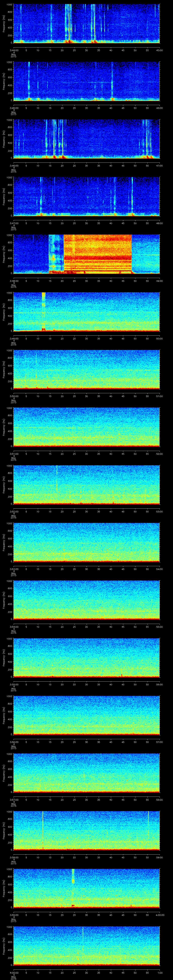Click the 3:47:00 start time label
The image size is (173, 980).
14,223
